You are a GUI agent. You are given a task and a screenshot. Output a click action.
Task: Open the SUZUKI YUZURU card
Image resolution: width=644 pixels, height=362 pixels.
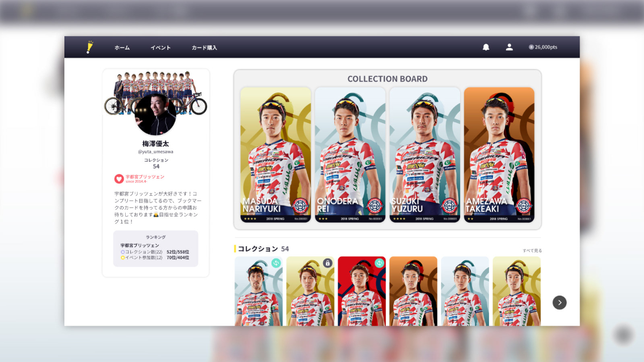pyautogui.click(x=425, y=154)
